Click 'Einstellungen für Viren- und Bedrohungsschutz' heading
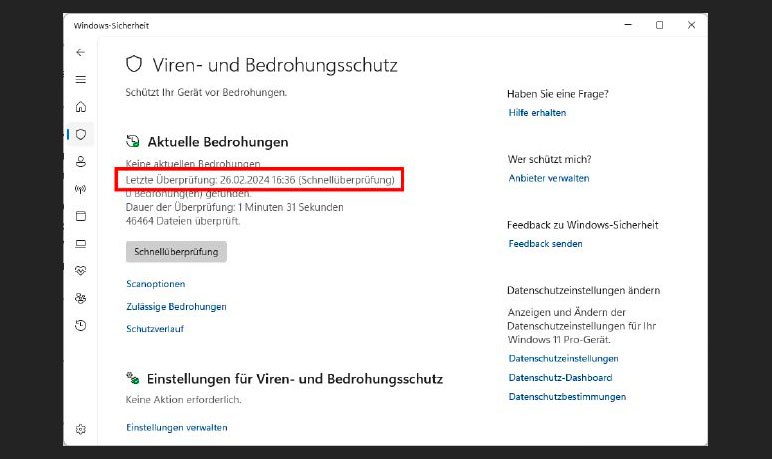Image resolution: width=772 pixels, height=459 pixels. point(295,379)
